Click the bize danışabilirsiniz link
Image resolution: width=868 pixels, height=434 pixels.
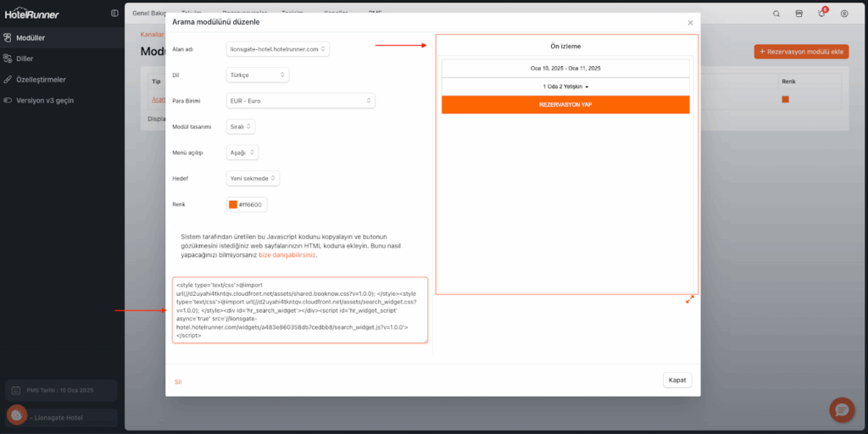287,254
